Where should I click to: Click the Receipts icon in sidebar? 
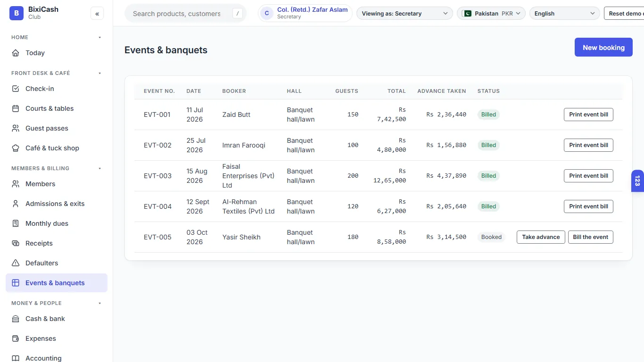16,243
